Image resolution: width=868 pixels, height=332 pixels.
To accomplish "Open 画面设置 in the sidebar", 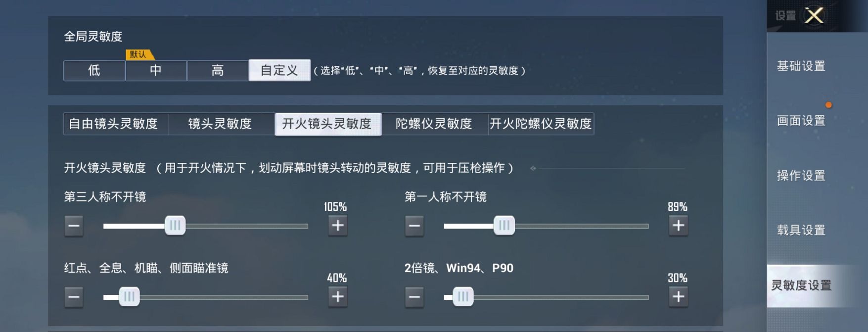I will tap(801, 121).
